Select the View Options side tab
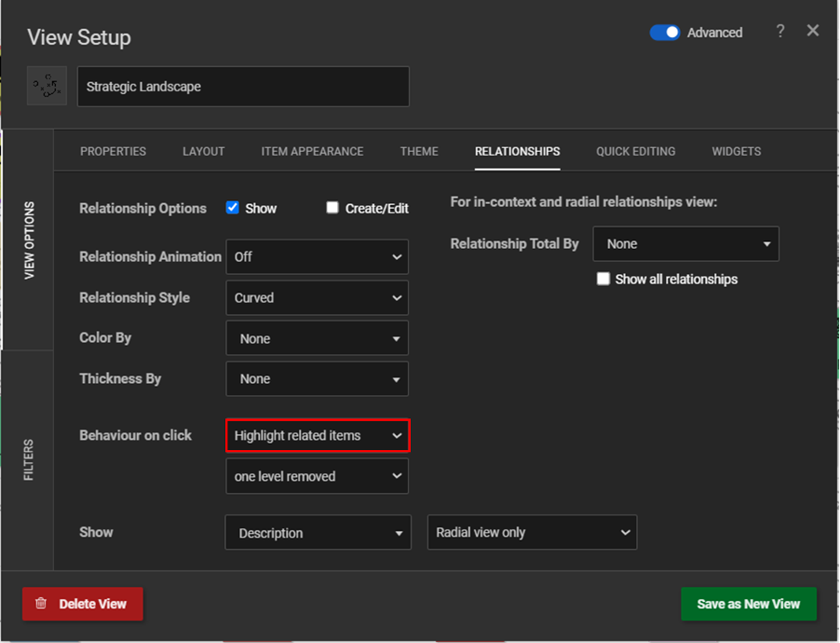The width and height of the screenshot is (840, 643). coord(29,240)
